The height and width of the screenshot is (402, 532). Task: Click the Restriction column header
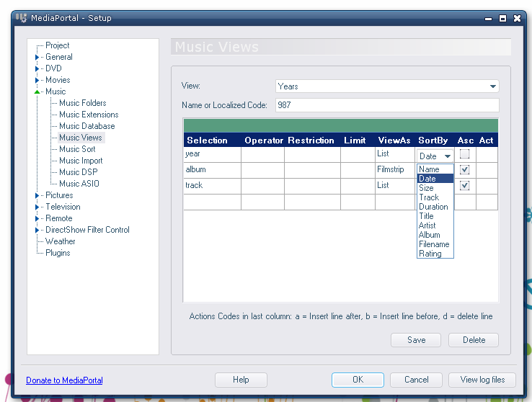[x=311, y=140]
